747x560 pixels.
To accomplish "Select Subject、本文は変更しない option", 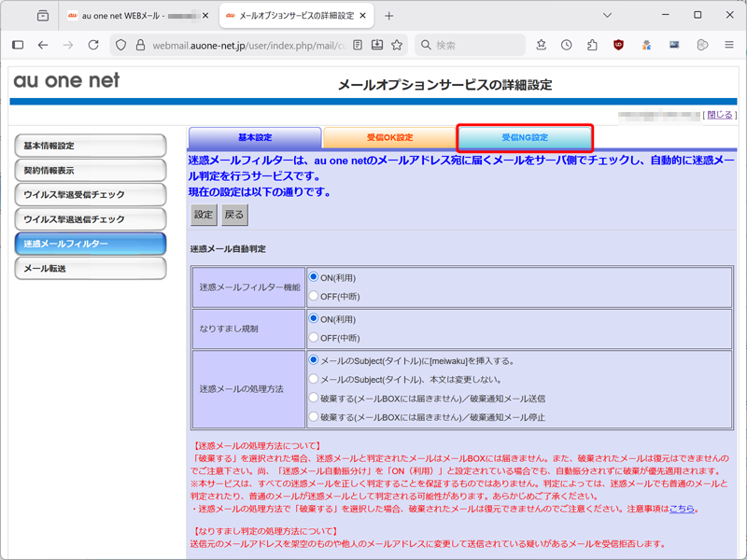I will (314, 379).
